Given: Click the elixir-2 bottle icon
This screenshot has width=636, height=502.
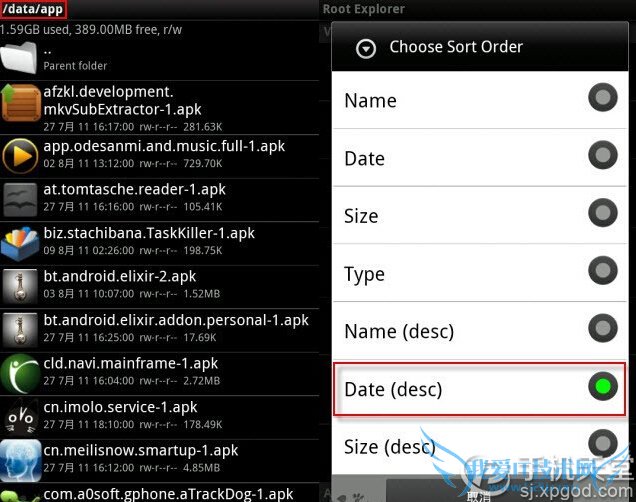Looking at the screenshot, I should coord(20,286).
